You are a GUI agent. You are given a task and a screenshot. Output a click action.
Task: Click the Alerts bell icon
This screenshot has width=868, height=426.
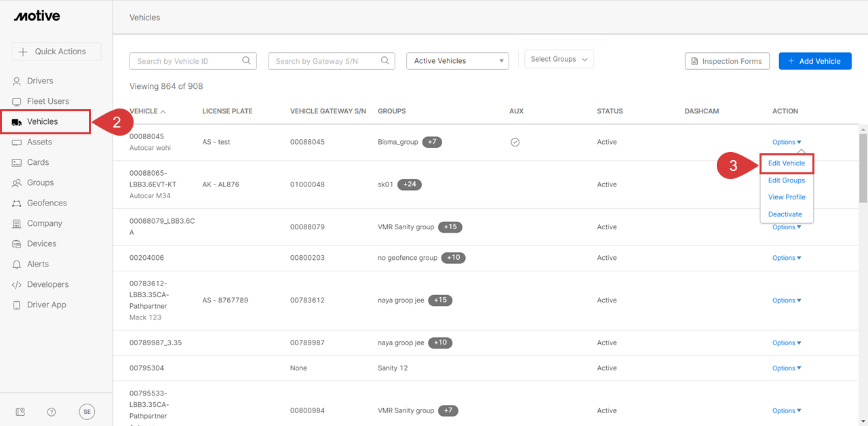(x=17, y=264)
